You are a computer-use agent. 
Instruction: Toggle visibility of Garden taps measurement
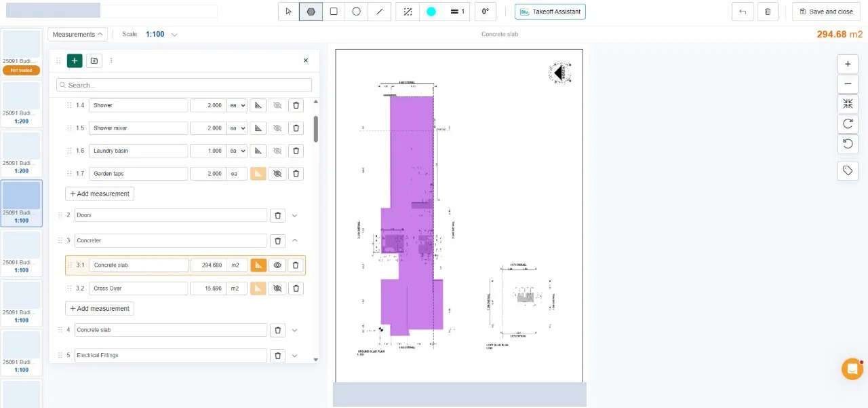[x=277, y=174]
